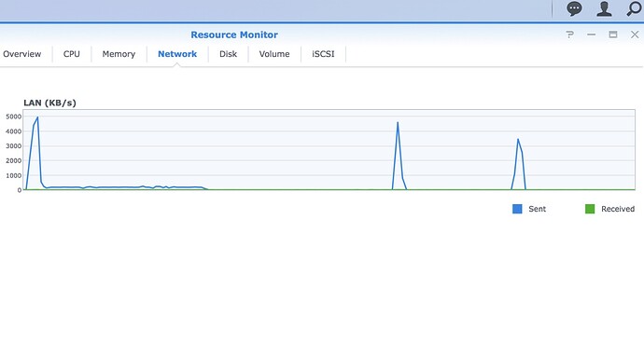Viewport: 644px width, 357px height.
Task: Click the 2000 y-axis label
Action: pyautogui.click(x=14, y=161)
